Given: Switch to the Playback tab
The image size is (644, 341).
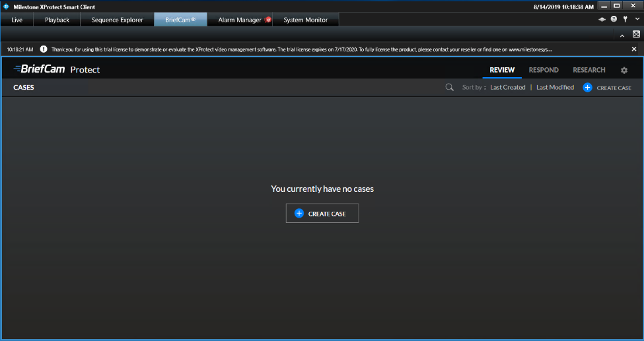Looking at the screenshot, I should [57, 20].
